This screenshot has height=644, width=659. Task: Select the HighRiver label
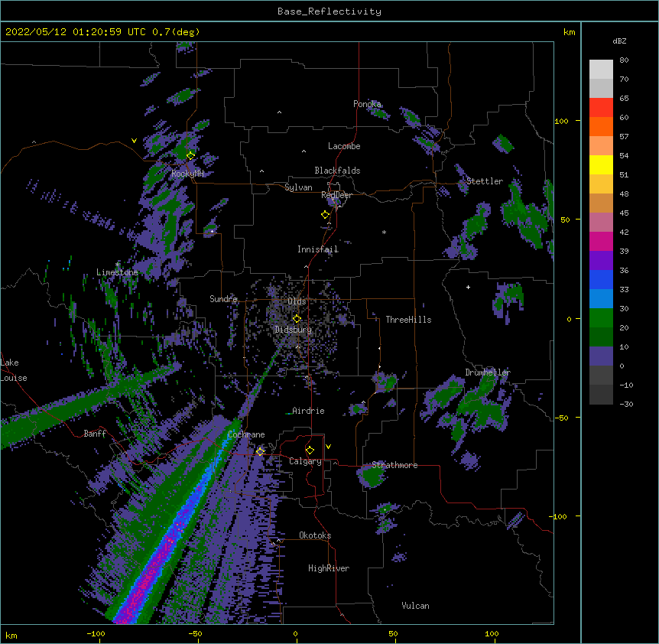click(x=329, y=568)
